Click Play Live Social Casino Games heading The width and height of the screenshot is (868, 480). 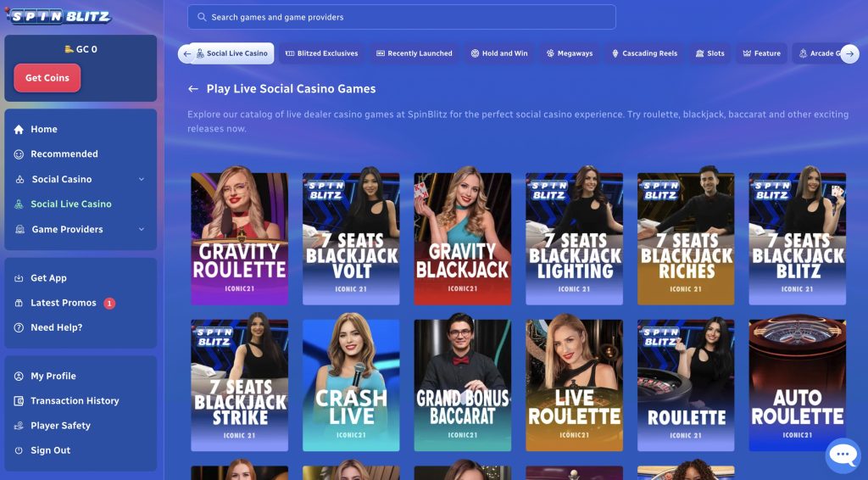[x=292, y=88]
